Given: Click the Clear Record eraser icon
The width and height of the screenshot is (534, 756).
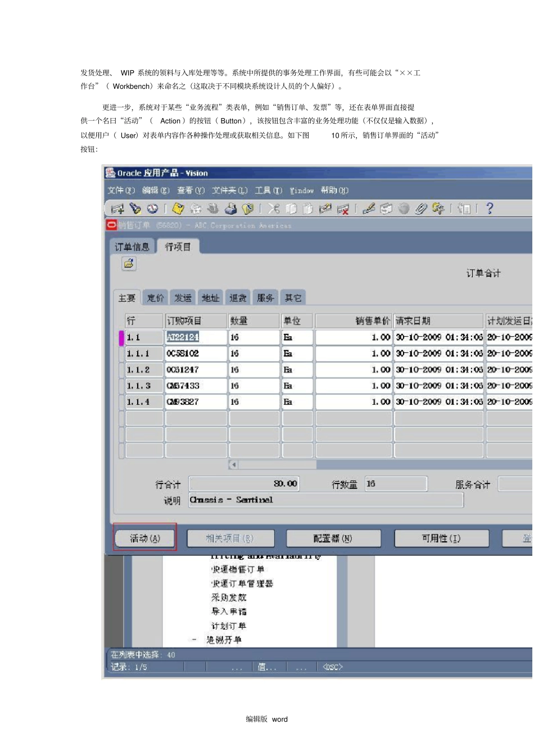Looking at the screenshot, I should 325,209.
